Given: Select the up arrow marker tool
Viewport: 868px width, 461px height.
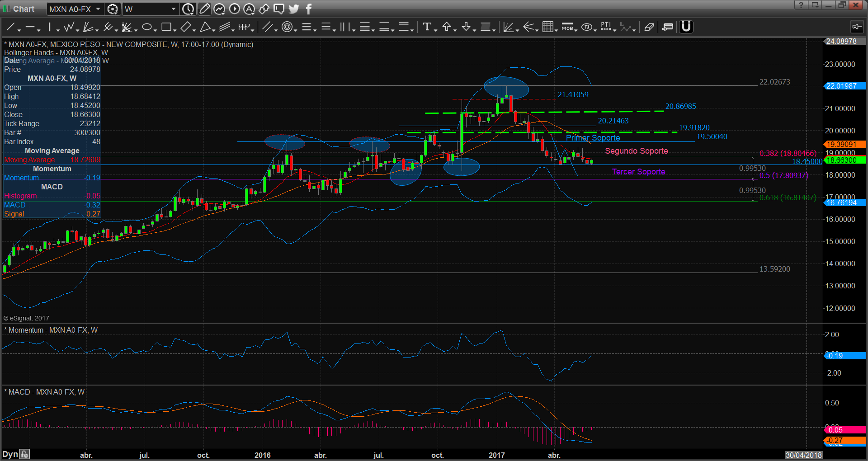Looking at the screenshot, I should (447, 27).
